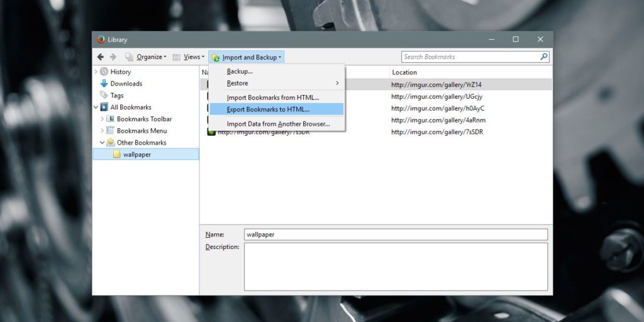Maximize the Library window
The image size is (644, 322).
click(x=516, y=40)
